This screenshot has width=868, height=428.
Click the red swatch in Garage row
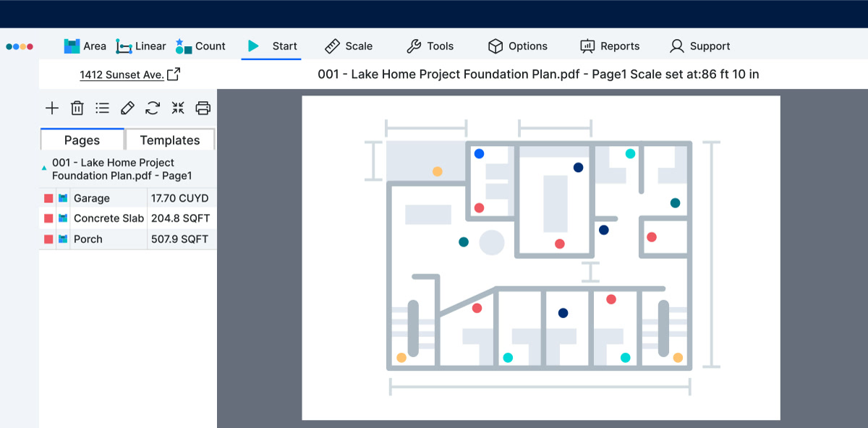[48, 198]
